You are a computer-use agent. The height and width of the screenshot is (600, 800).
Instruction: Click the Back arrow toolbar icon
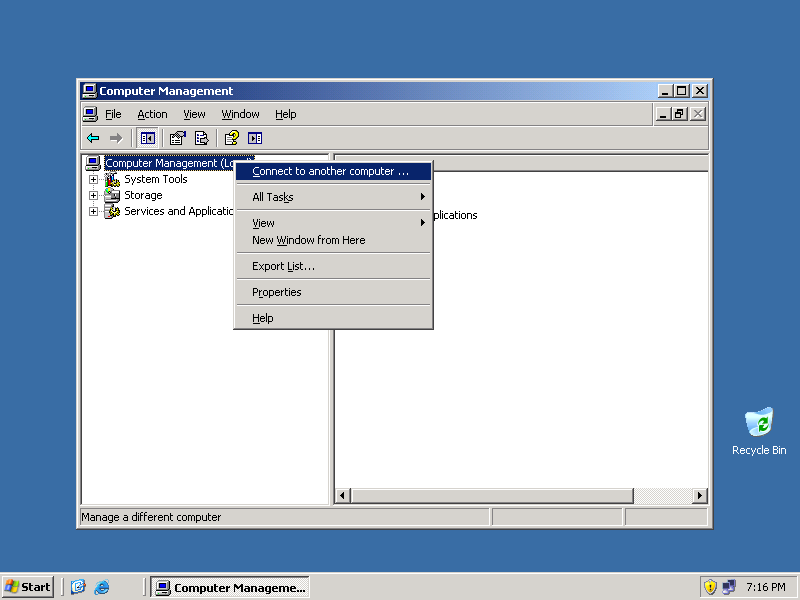click(x=93, y=138)
